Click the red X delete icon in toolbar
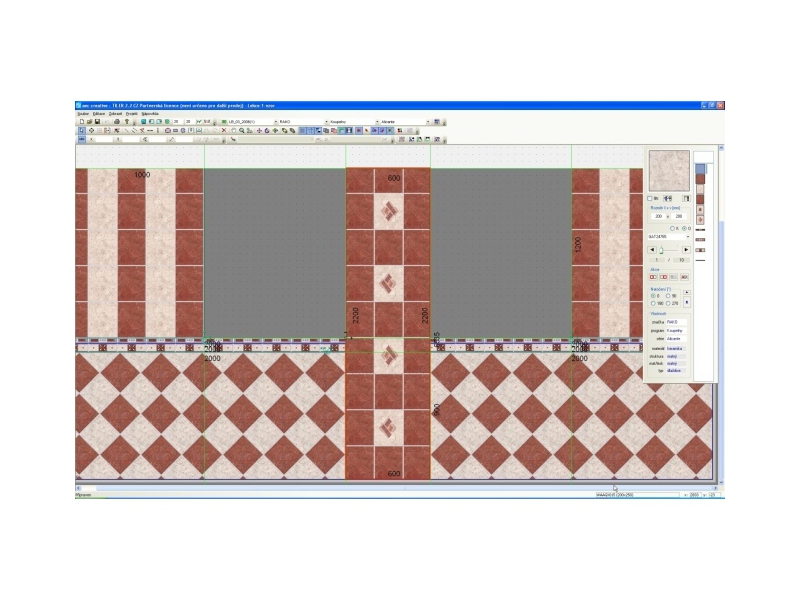 click(223, 130)
